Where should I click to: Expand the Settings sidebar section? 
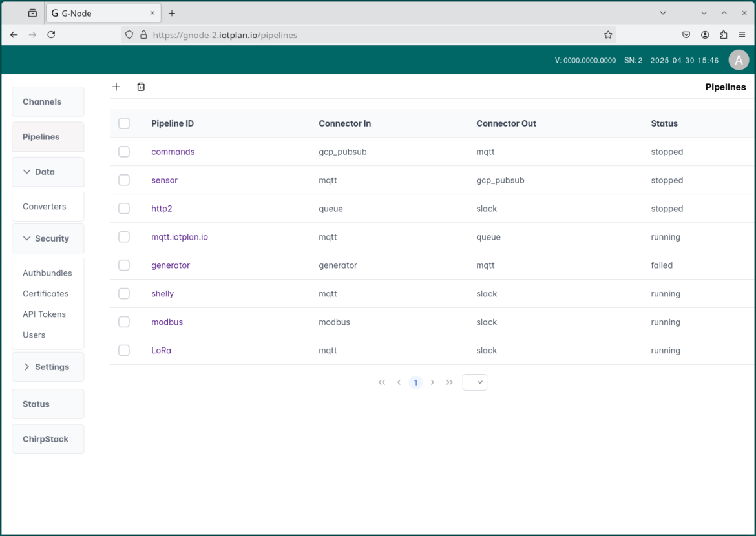click(48, 367)
